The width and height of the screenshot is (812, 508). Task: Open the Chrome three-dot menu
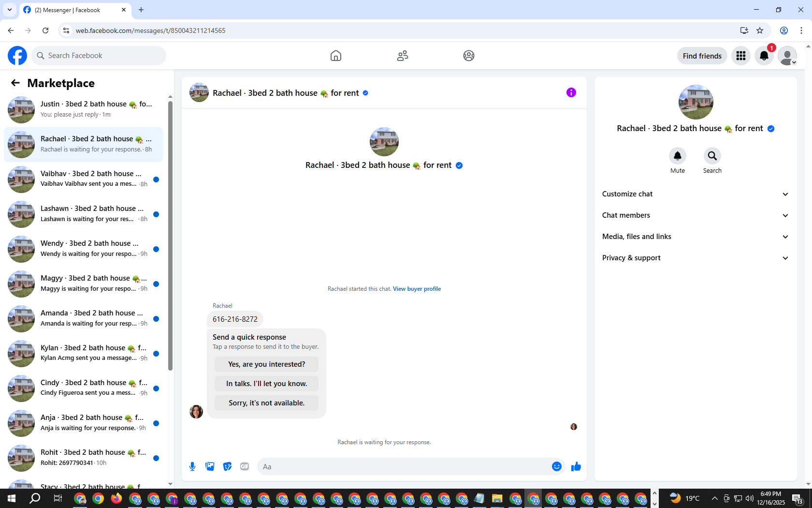801,30
